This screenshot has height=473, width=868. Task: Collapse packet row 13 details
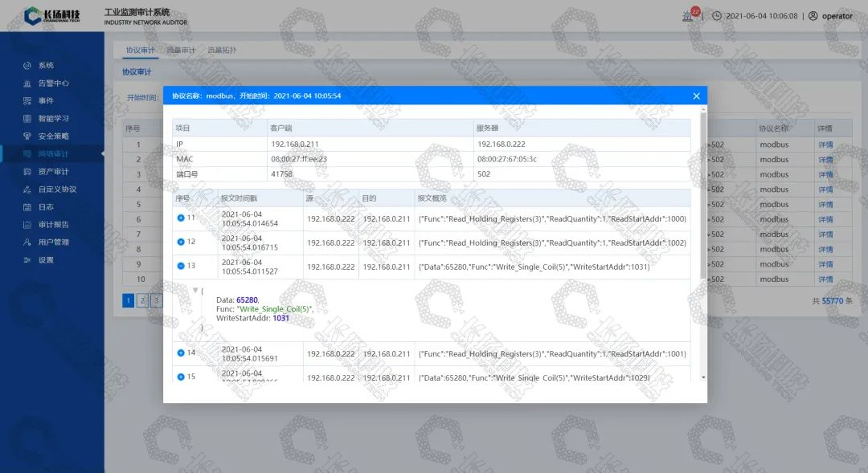coord(180,267)
